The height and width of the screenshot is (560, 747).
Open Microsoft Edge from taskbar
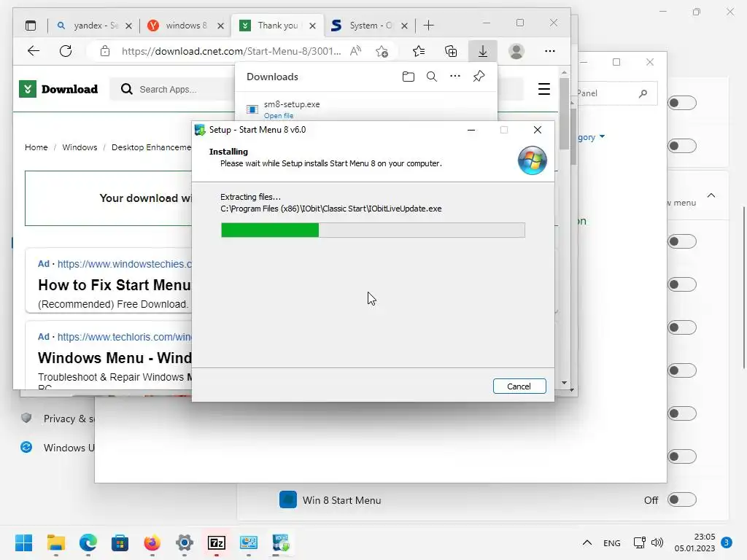pos(88,542)
